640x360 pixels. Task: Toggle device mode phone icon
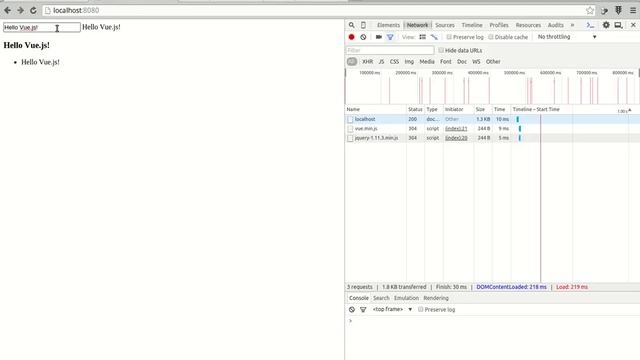363,25
